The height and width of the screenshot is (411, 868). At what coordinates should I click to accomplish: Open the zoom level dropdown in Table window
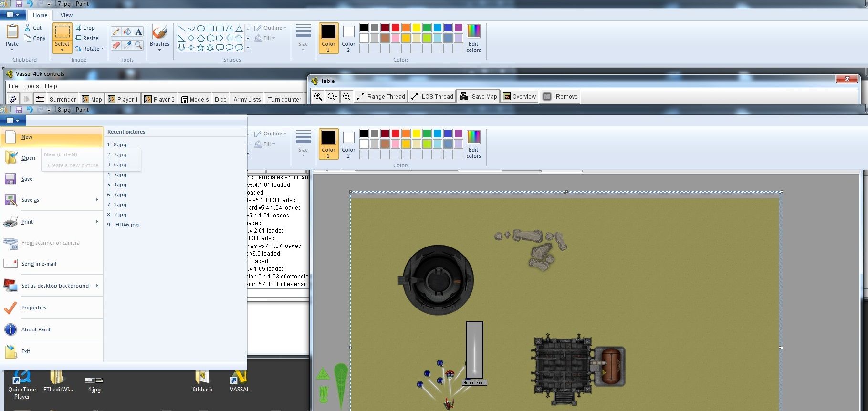point(332,96)
